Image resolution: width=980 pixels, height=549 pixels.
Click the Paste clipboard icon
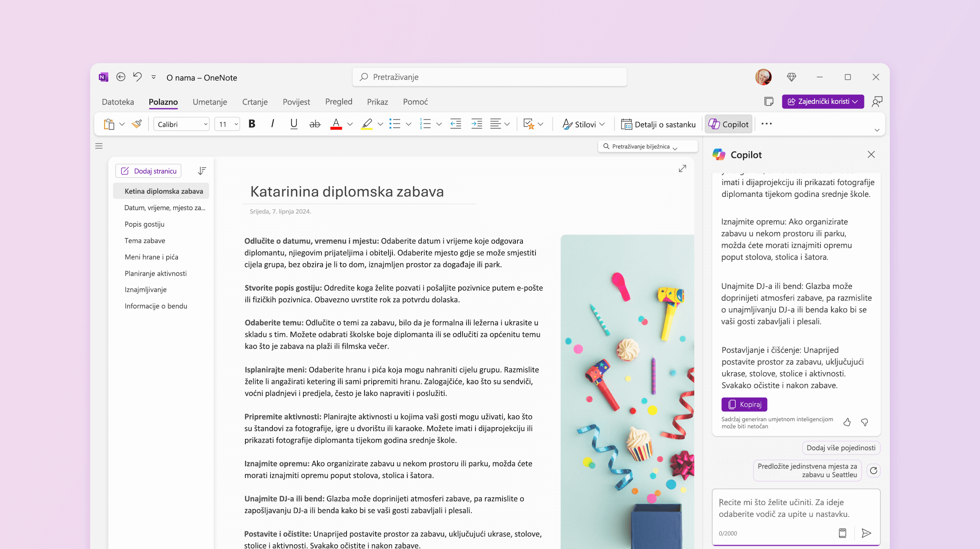109,124
